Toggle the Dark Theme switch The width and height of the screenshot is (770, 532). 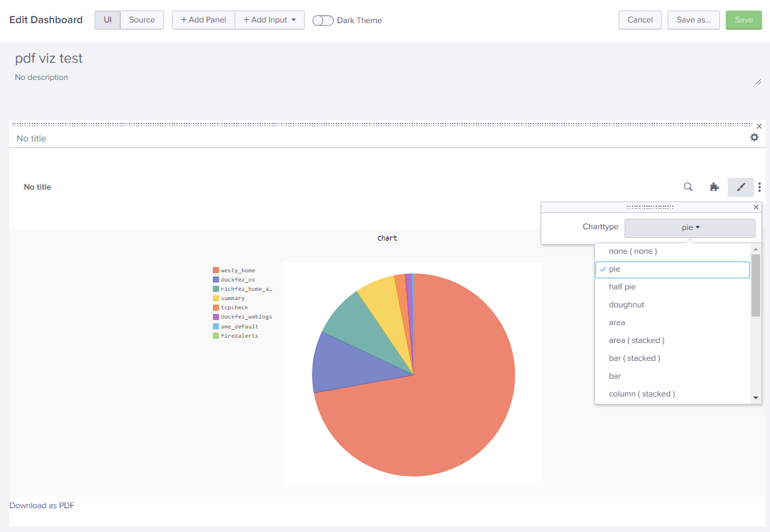point(323,20)
